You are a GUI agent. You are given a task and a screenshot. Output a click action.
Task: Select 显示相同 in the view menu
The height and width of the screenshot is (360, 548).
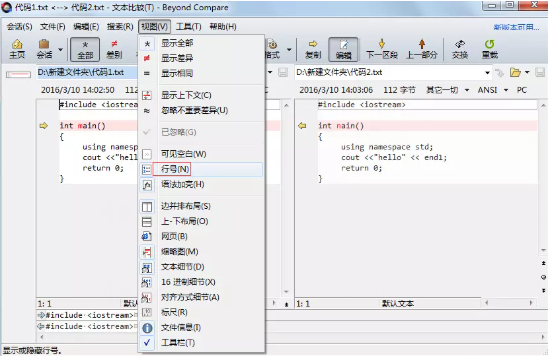point(201,73)
